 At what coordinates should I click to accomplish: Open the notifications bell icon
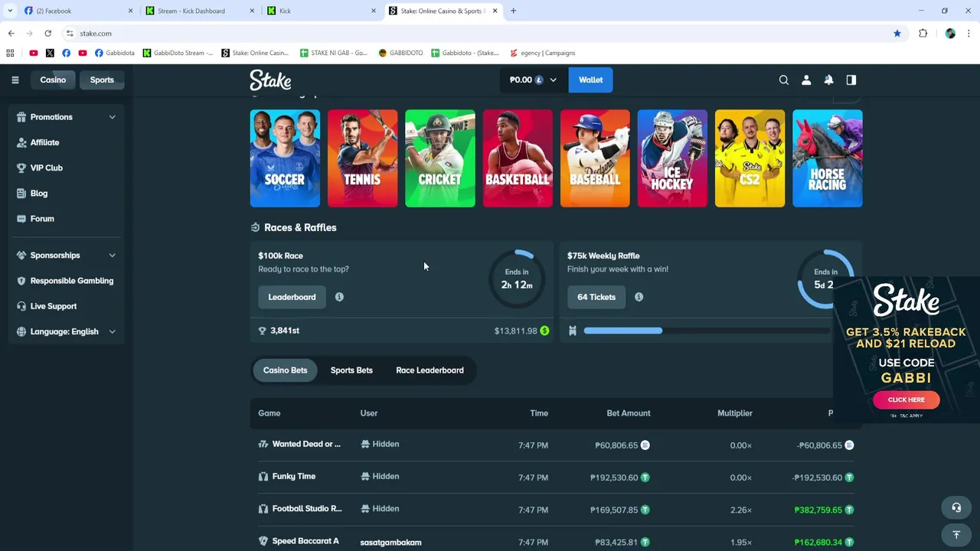(828, 80)
